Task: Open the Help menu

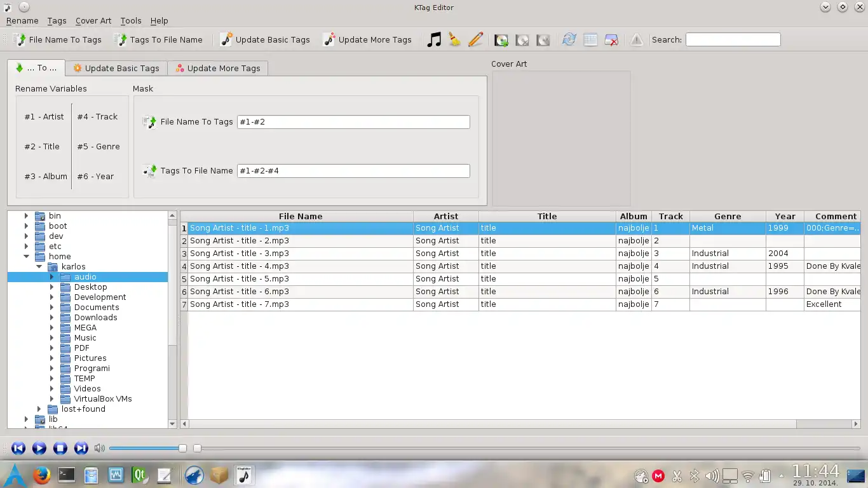Action: tap(159, 21)
